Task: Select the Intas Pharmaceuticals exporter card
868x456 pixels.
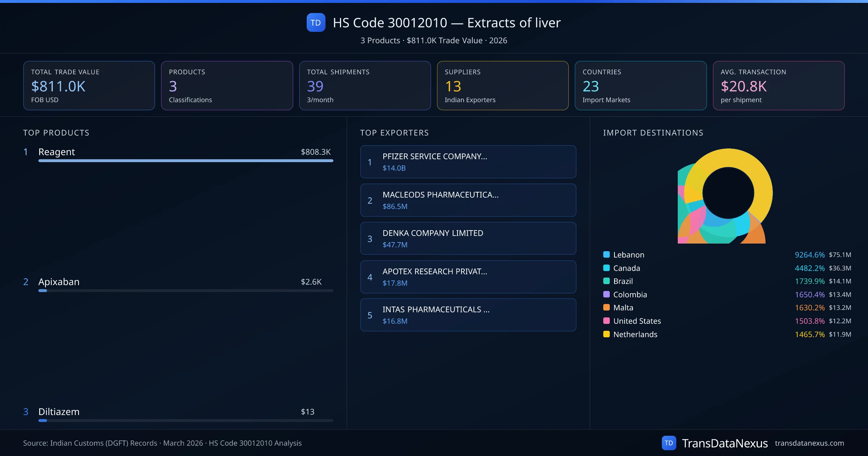Action: click(468, 315)
